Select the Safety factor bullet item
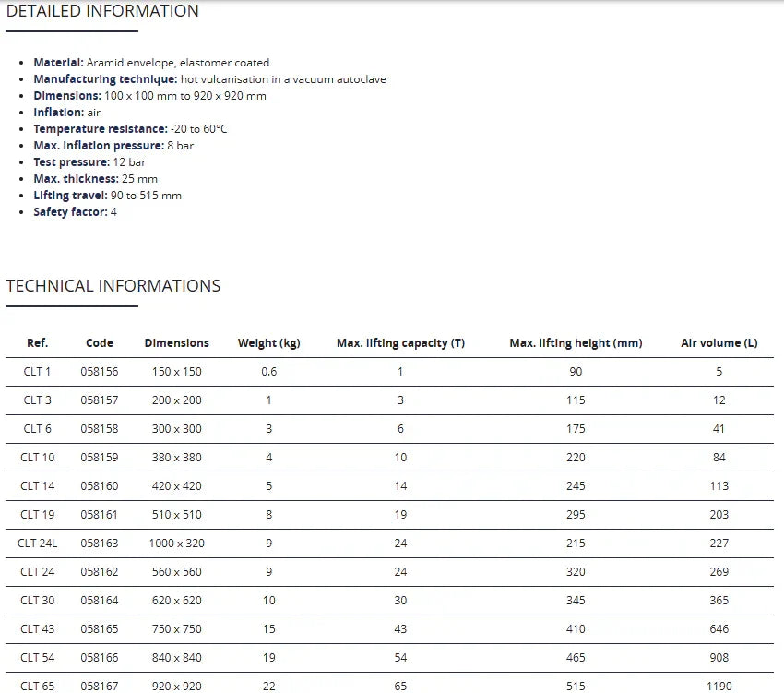 pos(75,212)
